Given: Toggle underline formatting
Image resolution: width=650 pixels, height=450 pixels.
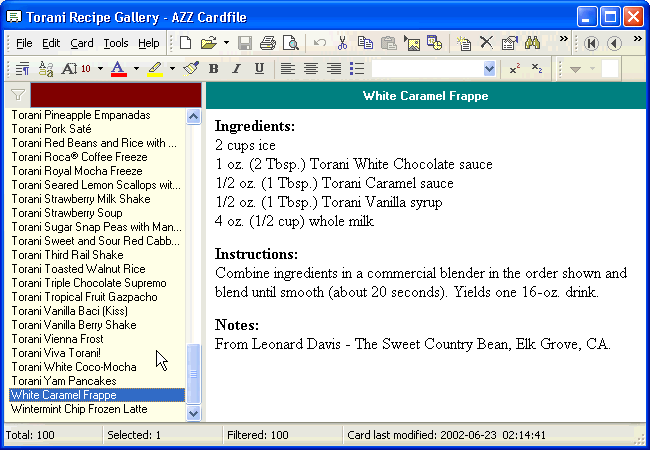Looking at the screenshot, I should click(260, 68).
